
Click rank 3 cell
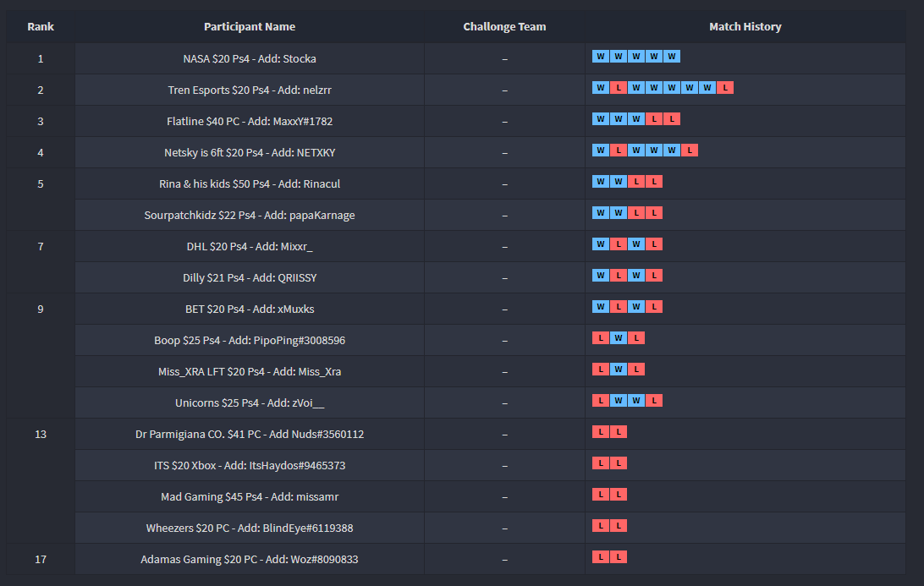[x=41, y=121]
